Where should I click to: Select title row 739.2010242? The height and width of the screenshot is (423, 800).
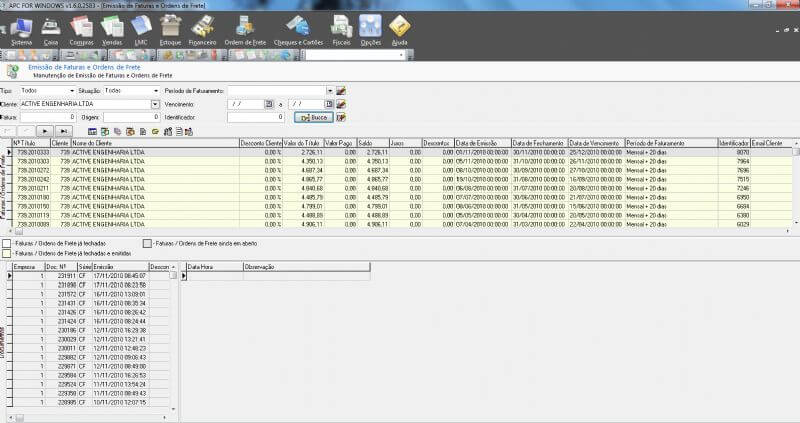pos(402,179)
